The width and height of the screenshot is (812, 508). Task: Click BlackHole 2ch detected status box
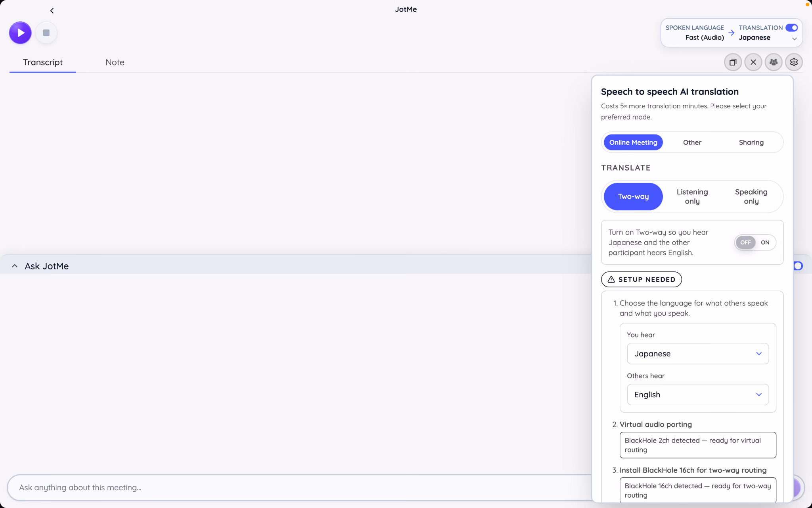[697, 445]
